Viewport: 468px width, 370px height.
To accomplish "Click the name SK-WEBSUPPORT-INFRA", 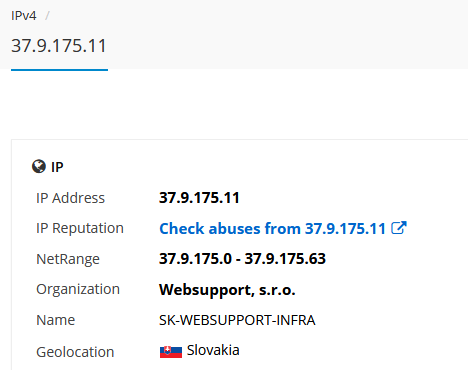I will pyautogui.click(x=237, y=320).
